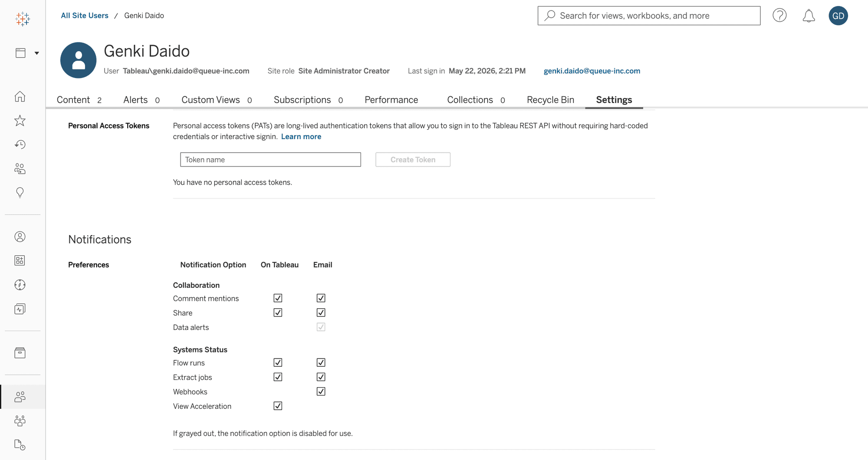Toggle Share Email checkbox
The image size is (868, 460).
coord(321,313)
